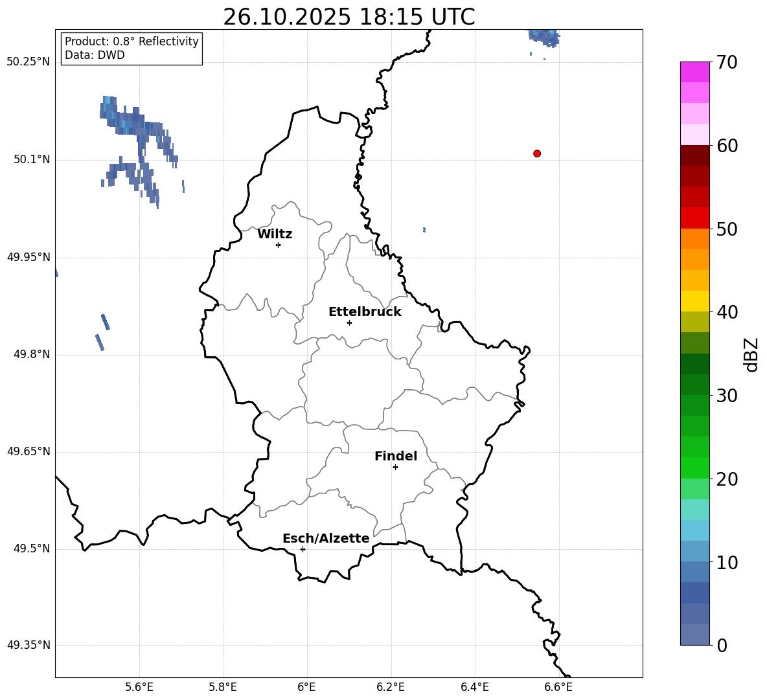This screenshot has width=767, height=700.
Task: Click the tiny radar echo east of the border near 6.3°E
Action: point(424,230)
